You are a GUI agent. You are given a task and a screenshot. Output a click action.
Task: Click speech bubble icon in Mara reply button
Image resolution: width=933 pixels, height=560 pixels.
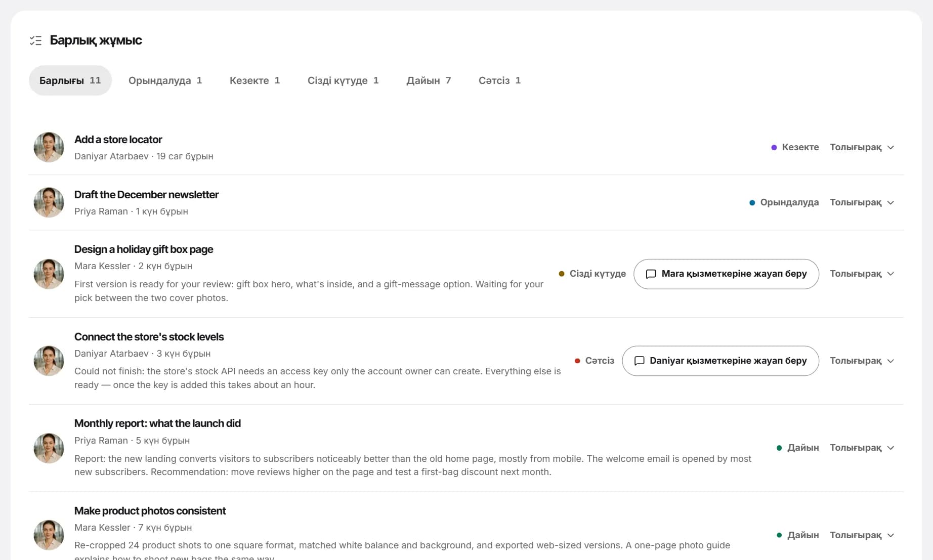click(x=651, y=274)
